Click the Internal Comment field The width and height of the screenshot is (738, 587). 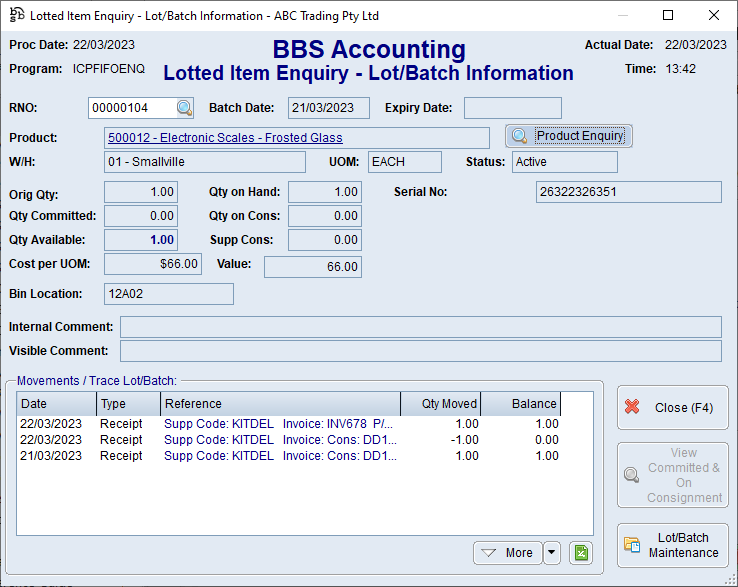point(420,327)
